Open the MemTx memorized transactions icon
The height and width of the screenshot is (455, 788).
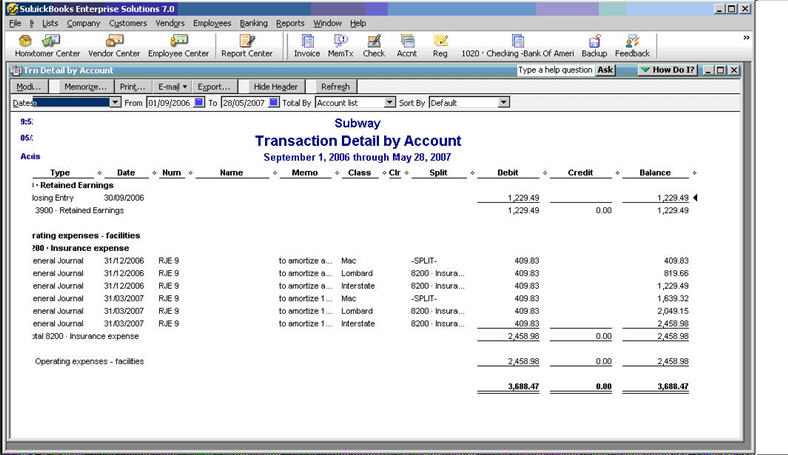coord(341,45)
